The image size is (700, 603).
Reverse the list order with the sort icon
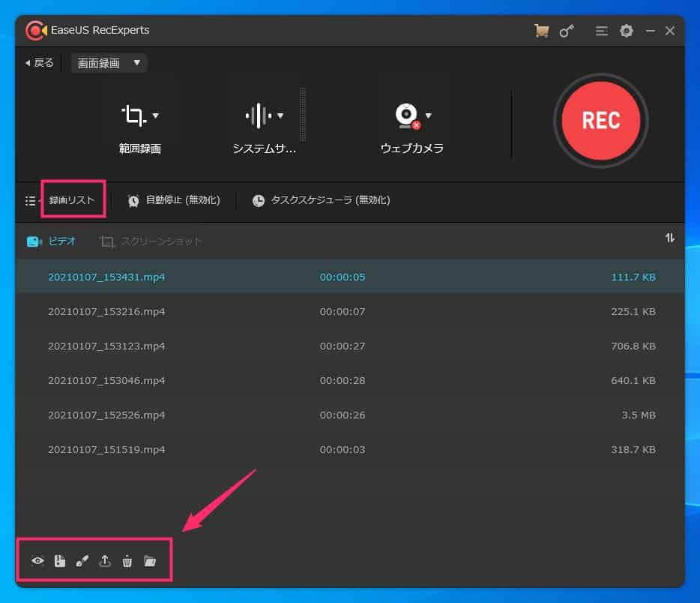point(669,238)
